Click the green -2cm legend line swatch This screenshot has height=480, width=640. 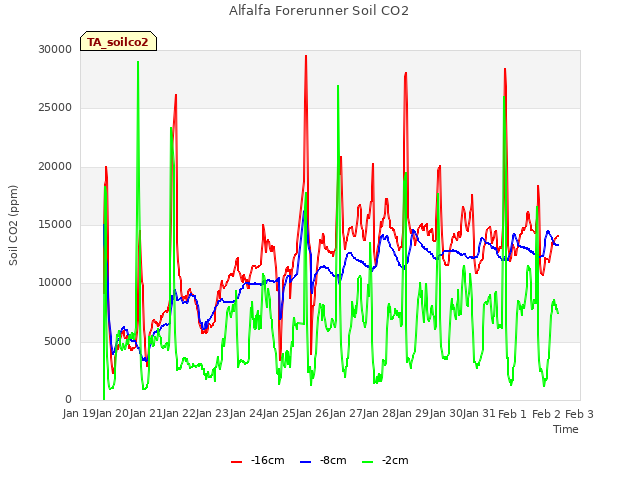(x=367, y=462)
